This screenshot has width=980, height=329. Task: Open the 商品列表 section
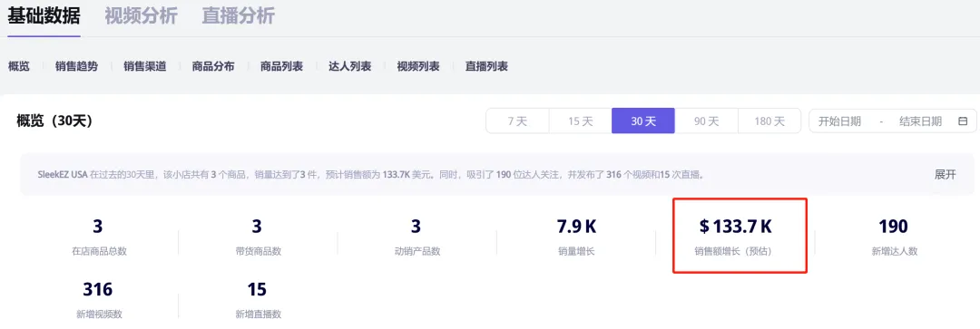click(x=282, y=66)
